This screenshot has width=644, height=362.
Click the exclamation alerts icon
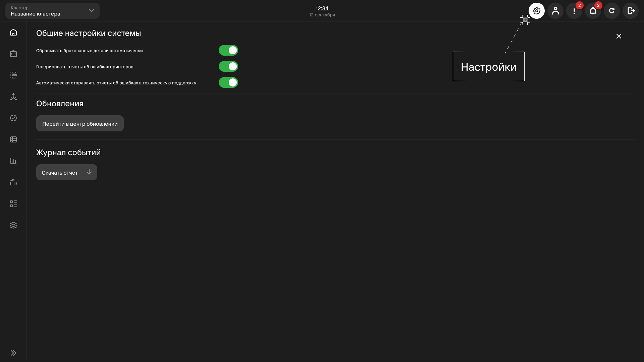point(574,11)
